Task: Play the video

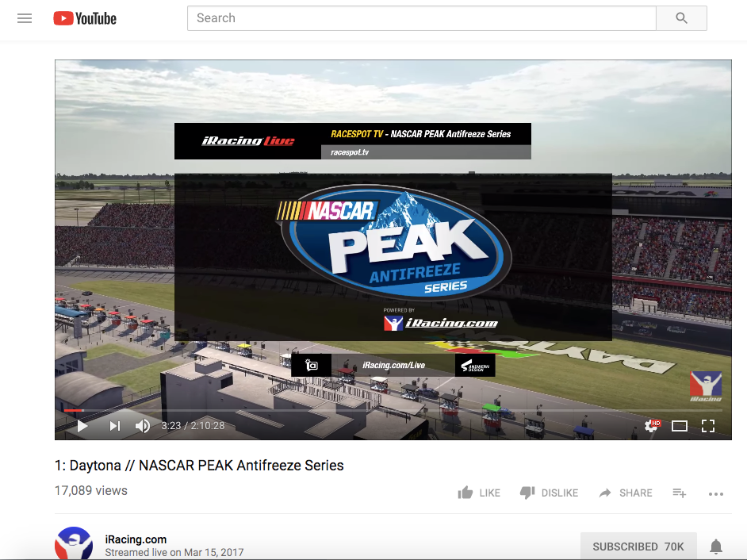Action: [x=82, y=426]
